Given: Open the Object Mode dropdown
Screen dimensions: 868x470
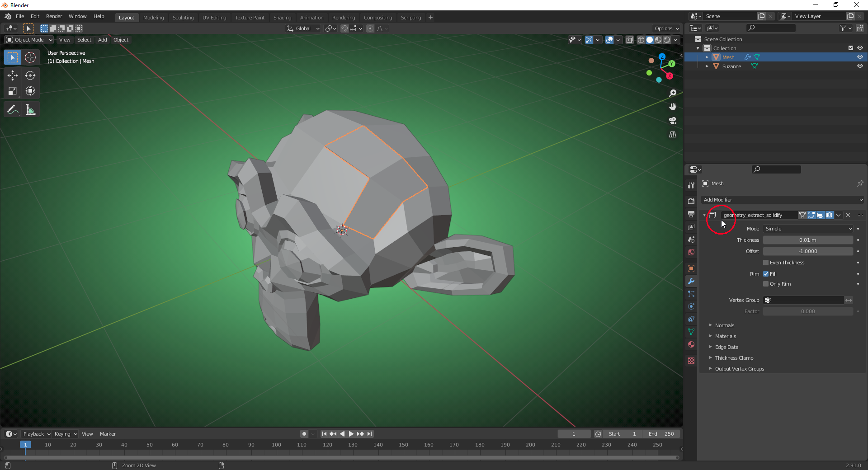Looking at the screenshot, I should (x=29, y=40).
